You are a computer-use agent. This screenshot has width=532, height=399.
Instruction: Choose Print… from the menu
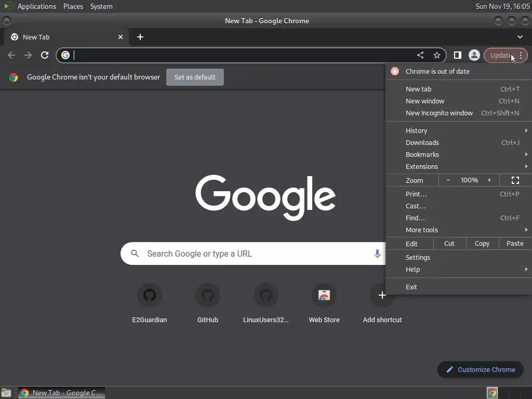(459, 194)
